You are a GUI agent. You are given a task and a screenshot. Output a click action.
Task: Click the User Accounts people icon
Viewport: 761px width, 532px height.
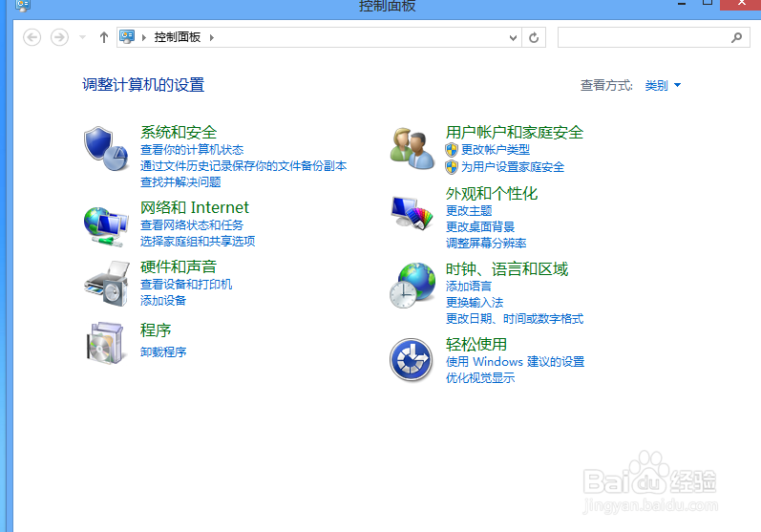click(x=412, y=149)
